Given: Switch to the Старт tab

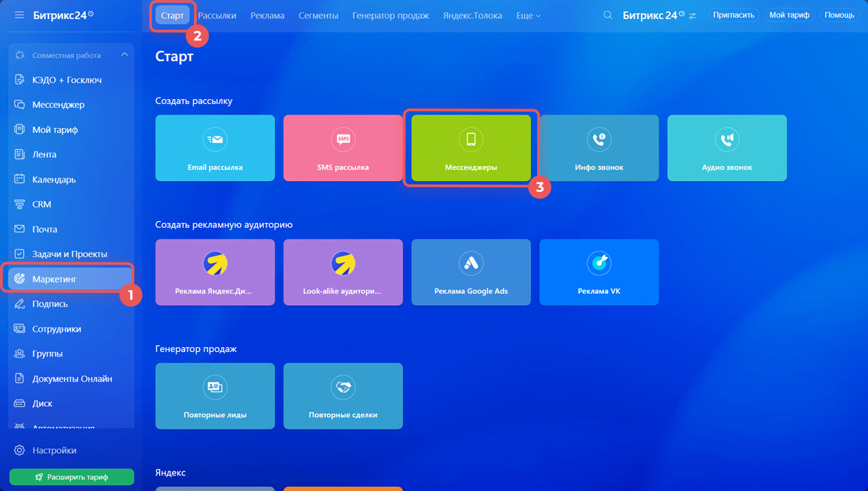Looking at the screenshot, I should 173,15.
